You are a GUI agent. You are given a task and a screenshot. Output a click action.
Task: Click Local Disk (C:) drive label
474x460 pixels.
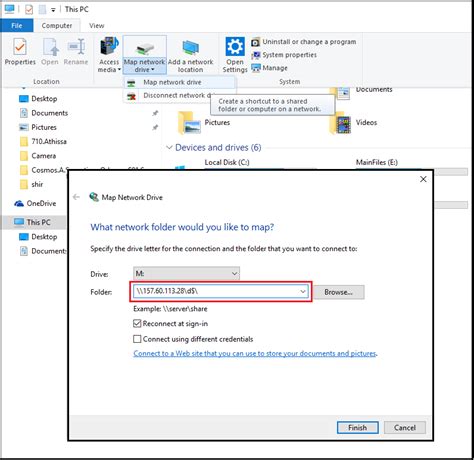tap(227, 162)
